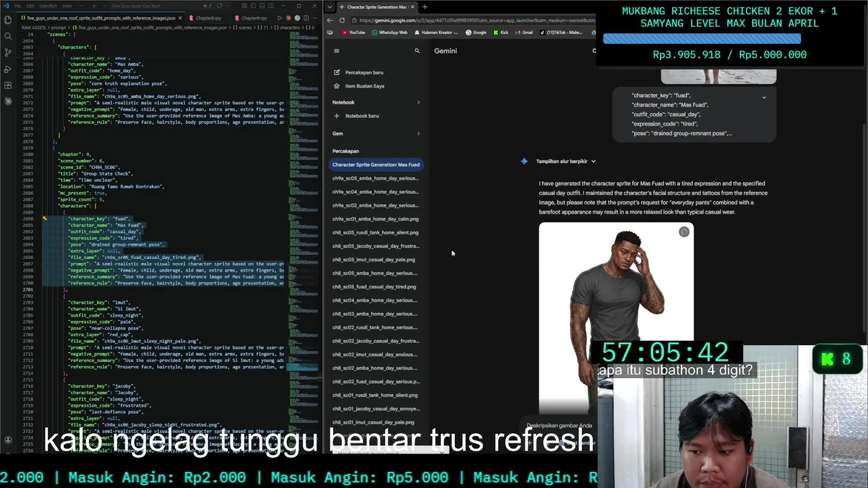The height and width of the screenshot is (488, 868).
Task: Open Source Control view in VS Code
Action: (x=7, y=52)
